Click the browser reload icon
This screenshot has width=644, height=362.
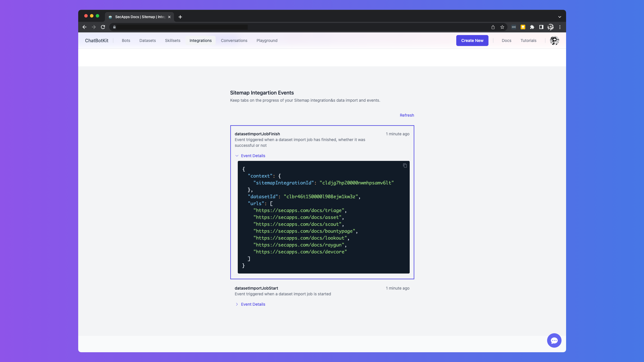[x=103, y=27]
